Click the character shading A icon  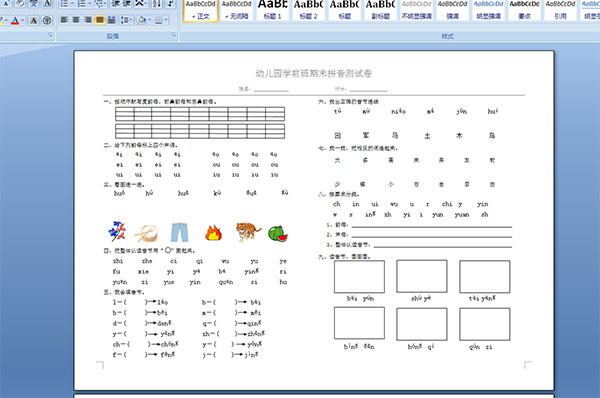(34, 20)
